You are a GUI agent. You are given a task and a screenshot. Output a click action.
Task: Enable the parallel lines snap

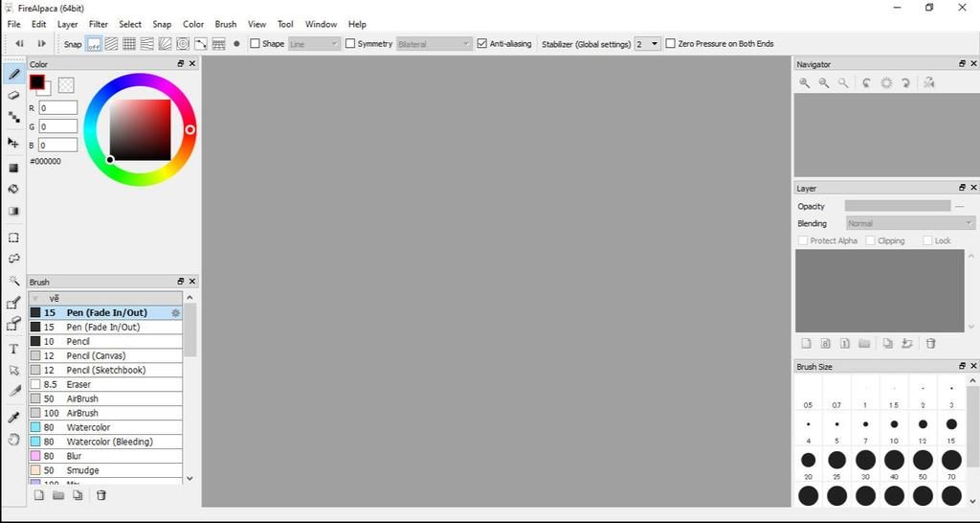(x=111, y=44)
